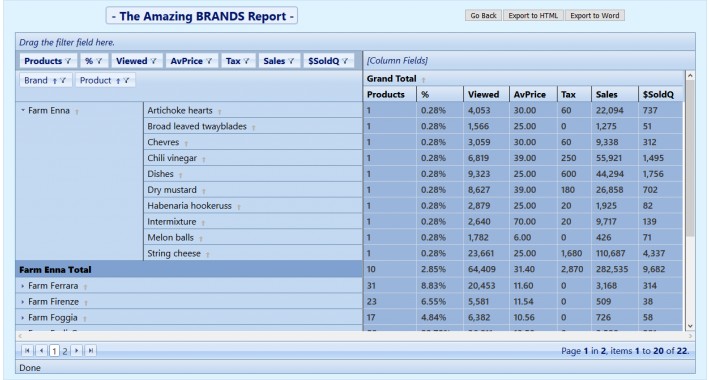Go to the next page pager icon
Screen dimensions: 710x380
(x=77, y=351)
